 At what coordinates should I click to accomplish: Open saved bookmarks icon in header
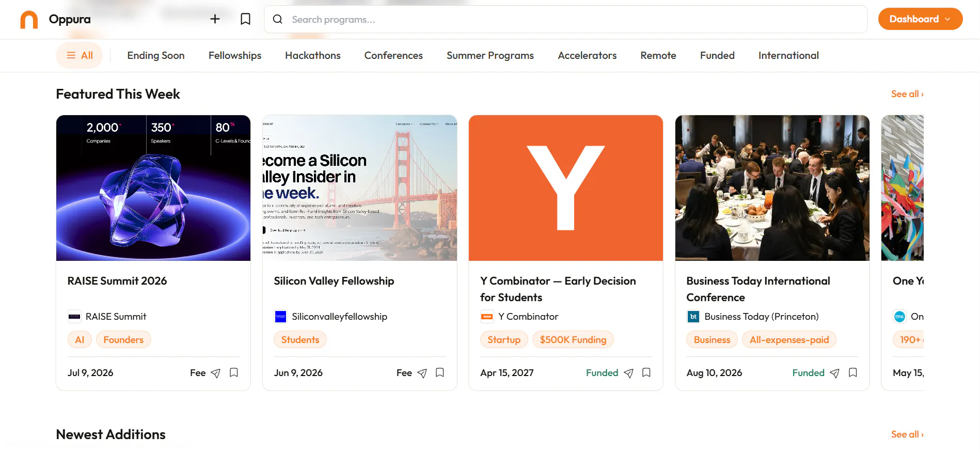246,19
